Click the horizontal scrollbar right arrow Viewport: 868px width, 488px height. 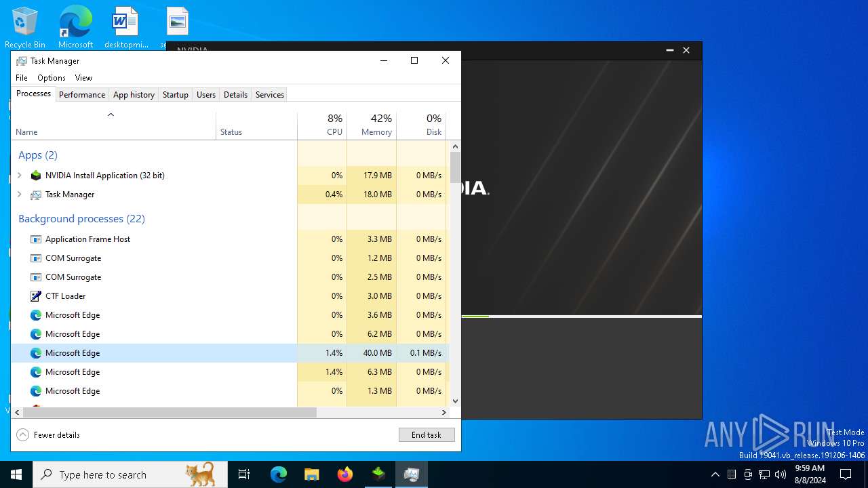tap(444, 412)
